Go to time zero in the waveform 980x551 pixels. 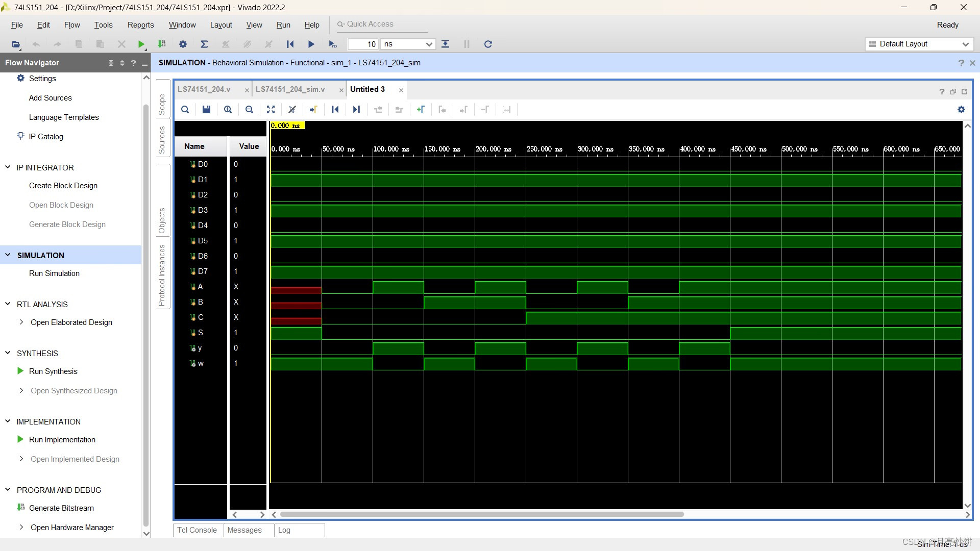[x=335, y=110]
